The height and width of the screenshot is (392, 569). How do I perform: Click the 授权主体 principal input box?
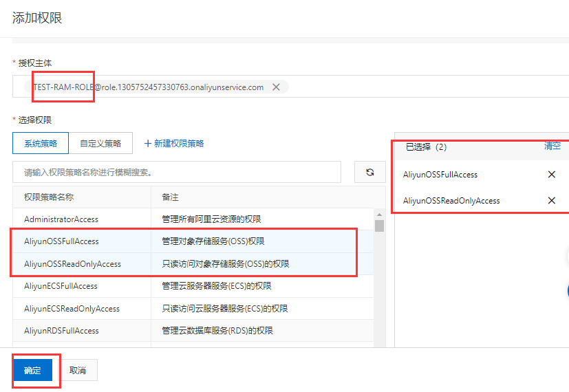pos(290,87)
